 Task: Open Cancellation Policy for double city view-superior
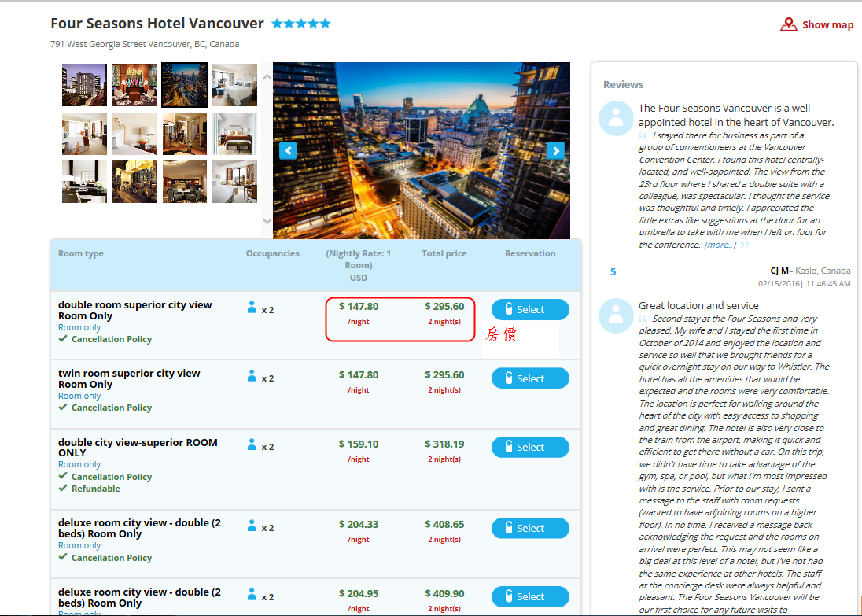(112, 477)
